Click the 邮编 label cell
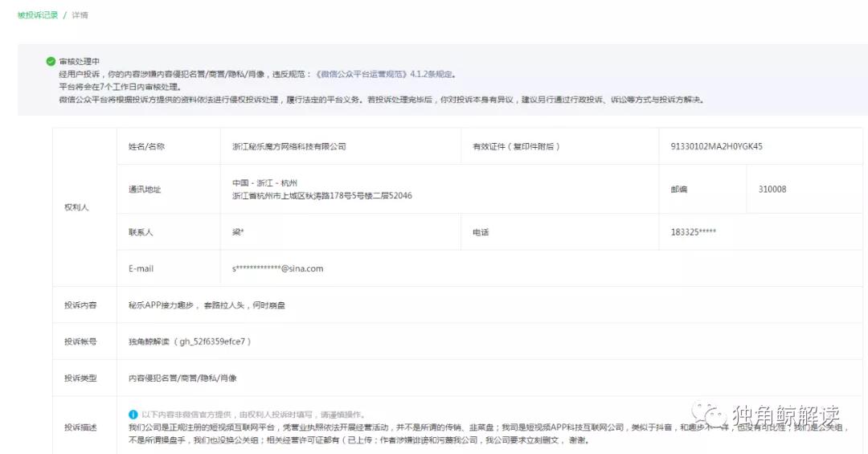This screenshot has height=454, width=868. click(x=702, y=190)
